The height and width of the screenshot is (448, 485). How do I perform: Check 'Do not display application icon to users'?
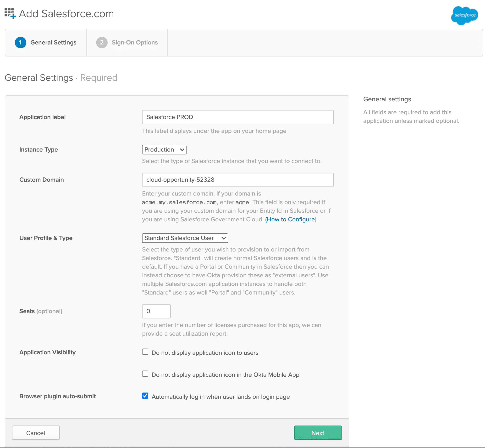pos(145,352)
